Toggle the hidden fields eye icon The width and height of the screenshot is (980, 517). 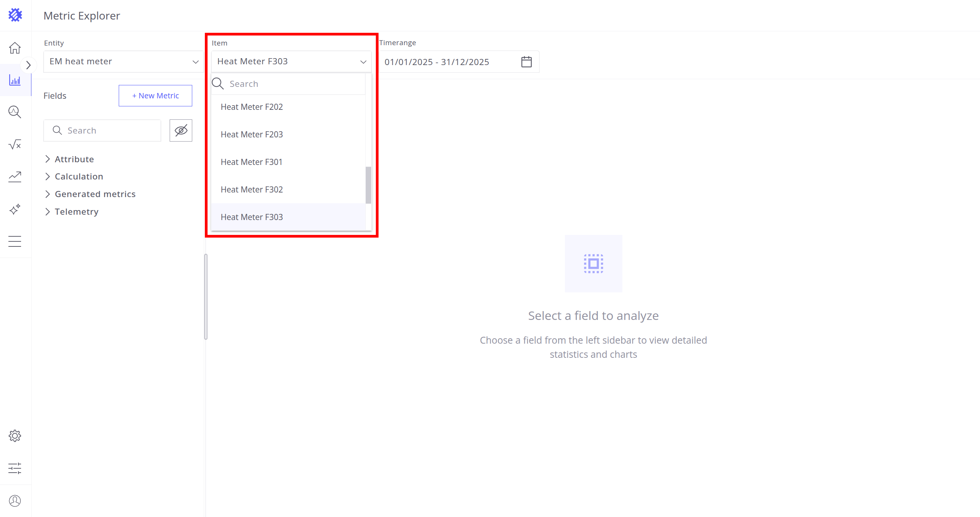coord(181,130)
